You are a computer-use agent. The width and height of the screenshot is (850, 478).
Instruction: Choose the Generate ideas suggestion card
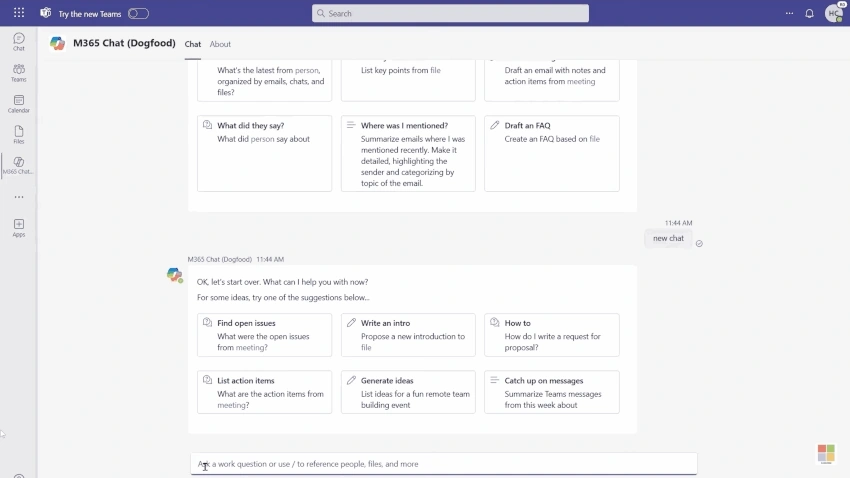408,392
